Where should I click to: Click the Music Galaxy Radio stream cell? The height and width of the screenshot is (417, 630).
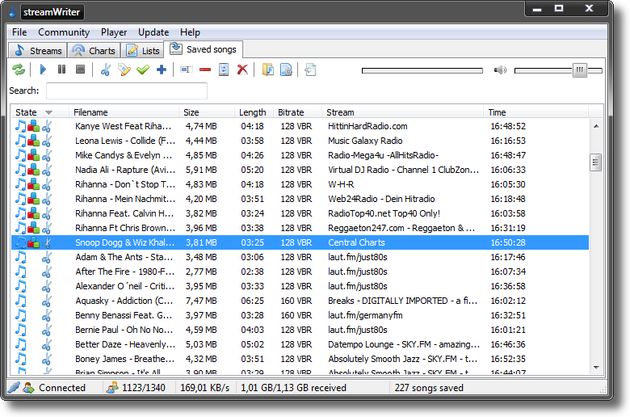[x=365, y=141]
